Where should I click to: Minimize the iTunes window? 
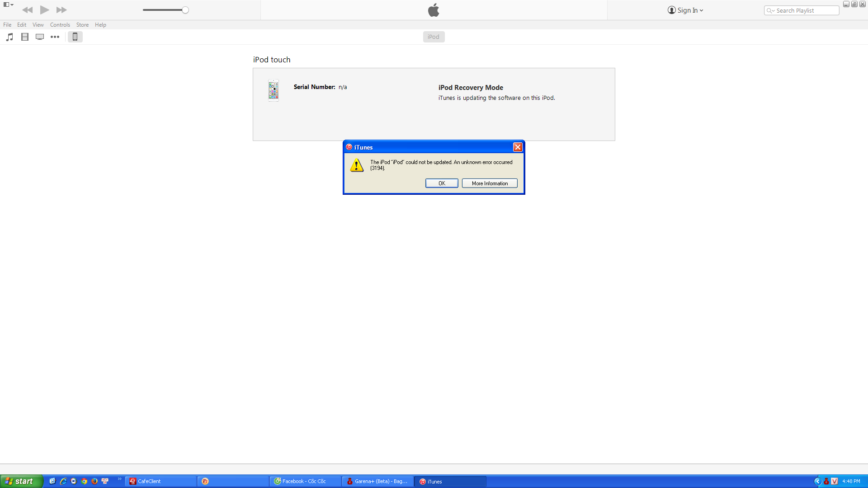pyautogui.click(x=846, y=4)
